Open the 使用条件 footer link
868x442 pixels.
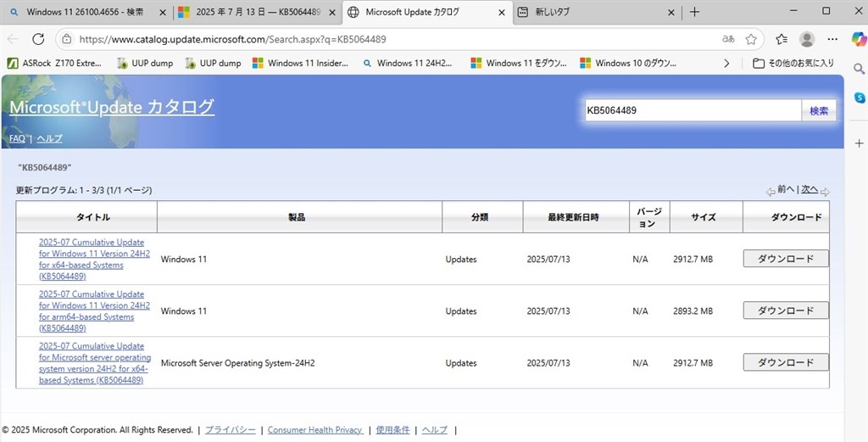pos(392,430)
